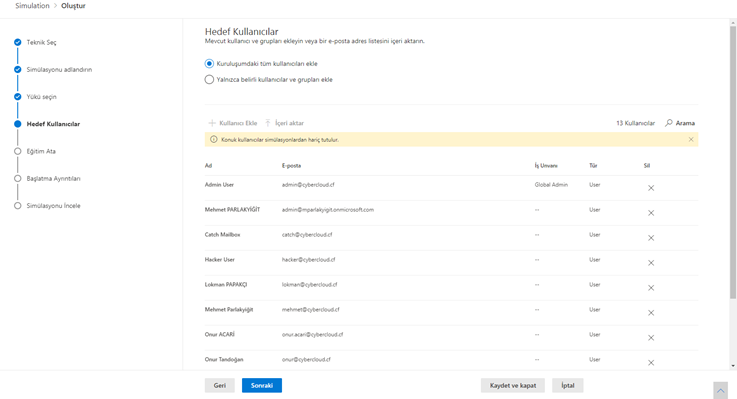Choose Yalnızca belirli kullanıcılar ve grupları ekle

[x=209, y=79]
